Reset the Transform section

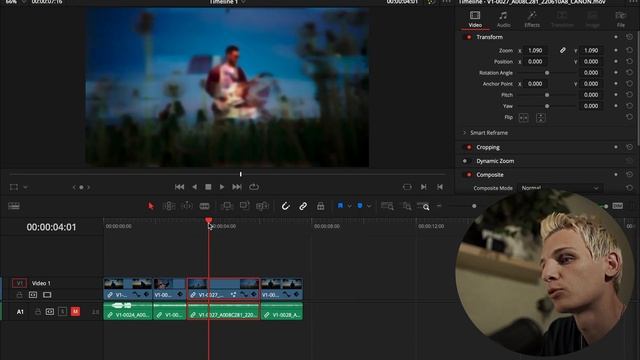pos(629,37)
